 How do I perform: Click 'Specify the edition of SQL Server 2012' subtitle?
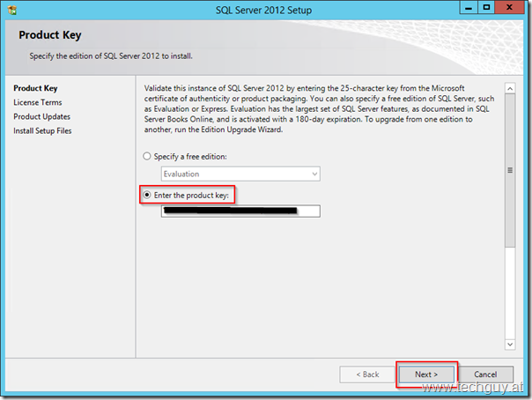coord(111,56)
